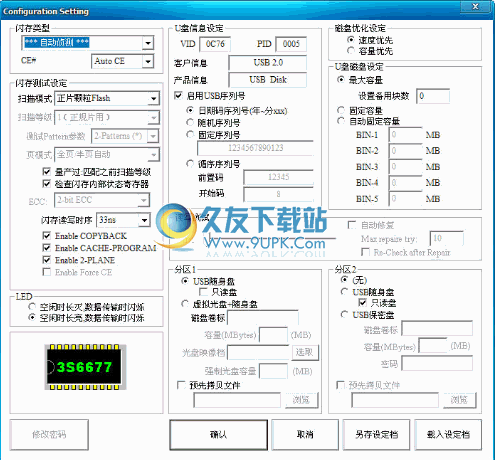
Task: Select LED 空闲时长亮 radio option
Action: click(32, 317)
